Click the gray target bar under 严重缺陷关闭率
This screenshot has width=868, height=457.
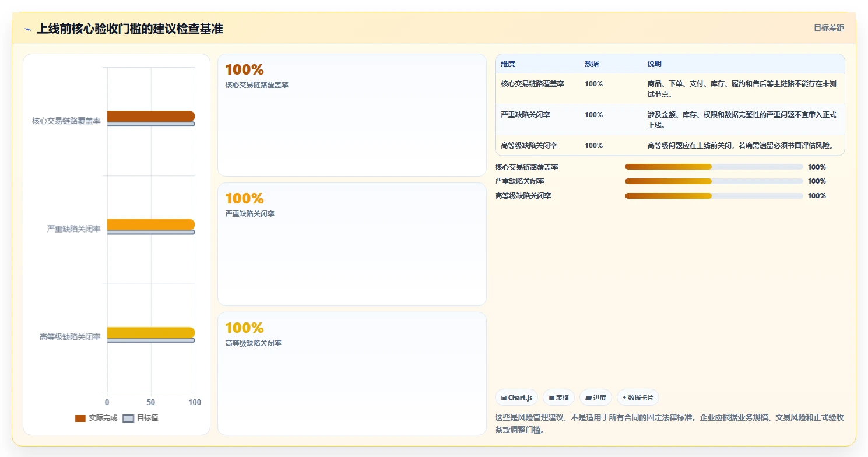[150, 233]
